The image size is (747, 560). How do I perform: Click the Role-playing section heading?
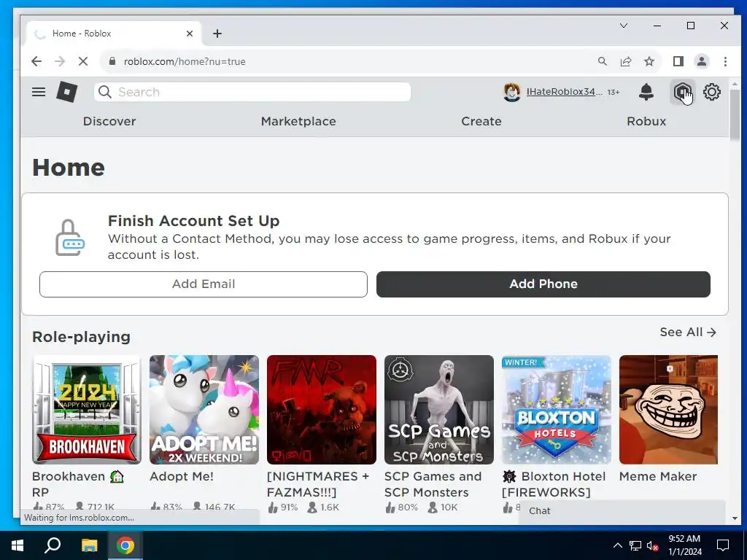pyautogui.click(x=82, y=337)
